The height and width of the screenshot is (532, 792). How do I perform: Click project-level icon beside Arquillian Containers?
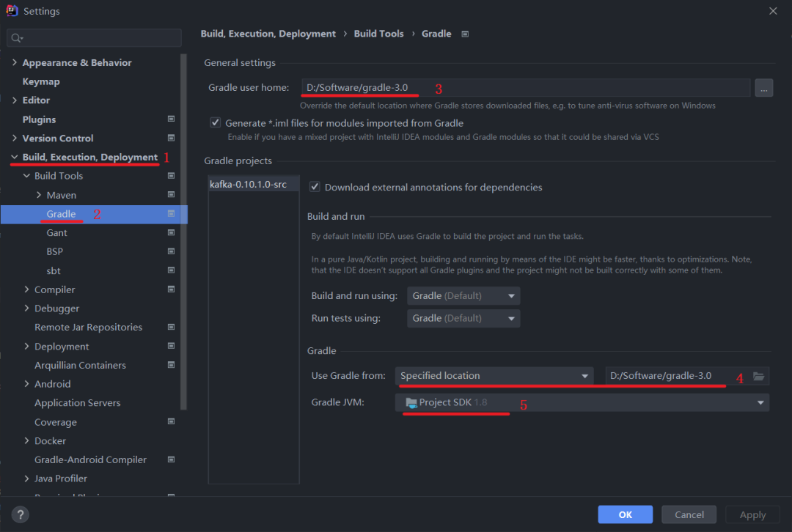pos(171,365)
